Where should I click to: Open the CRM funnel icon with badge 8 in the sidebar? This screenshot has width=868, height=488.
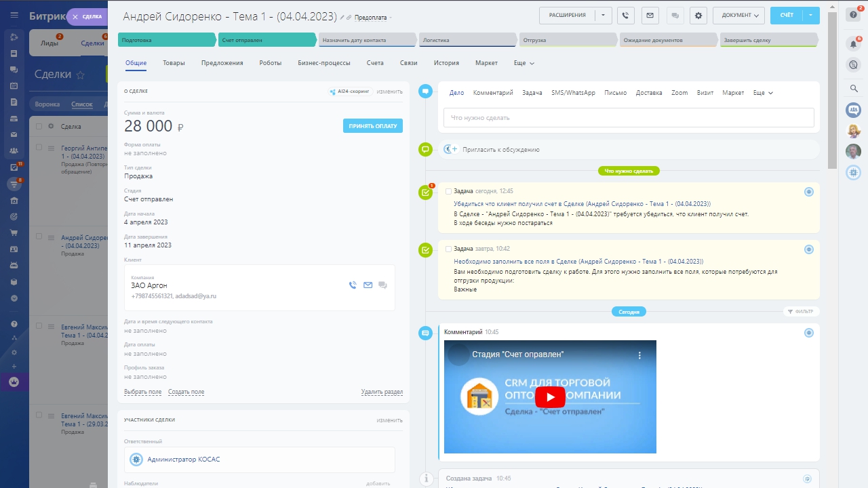click(x=14, y=184)
